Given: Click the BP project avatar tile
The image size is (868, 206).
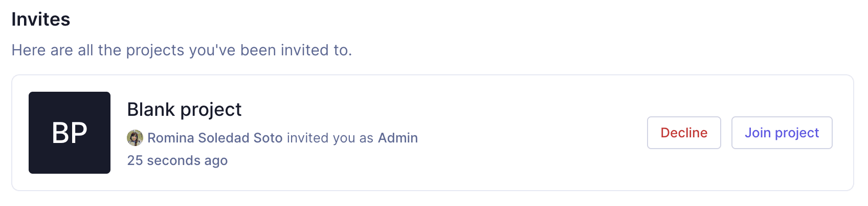Looking at the screenshot, I should [x=70, y=133].
